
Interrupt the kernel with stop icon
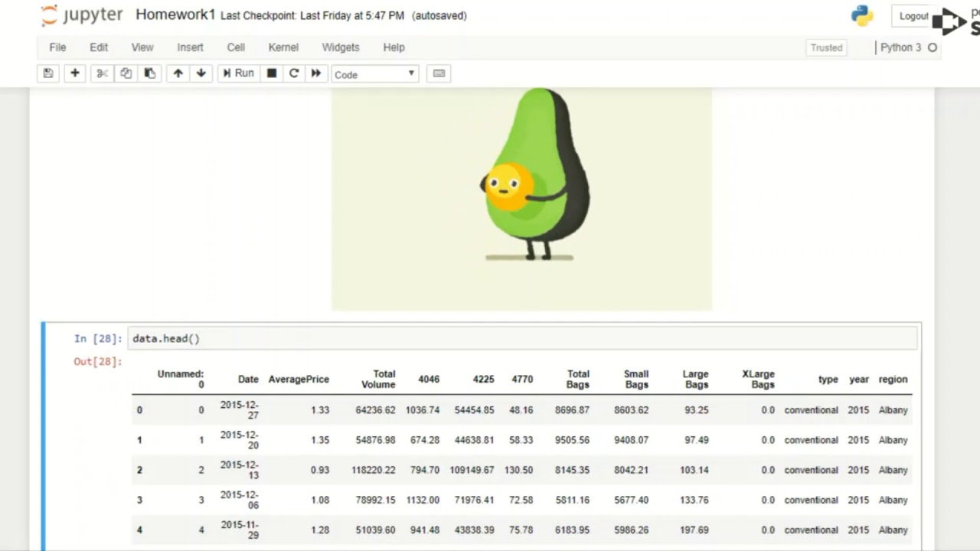(271, 73)
